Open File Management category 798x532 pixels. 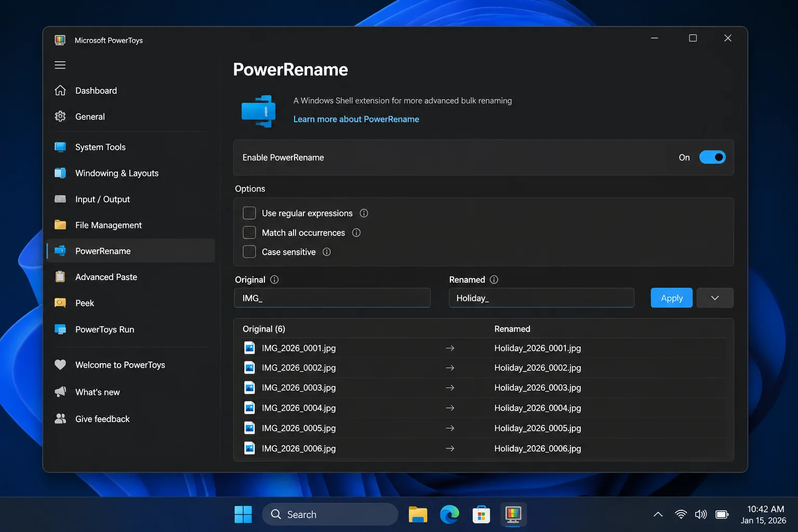point(130,225)
